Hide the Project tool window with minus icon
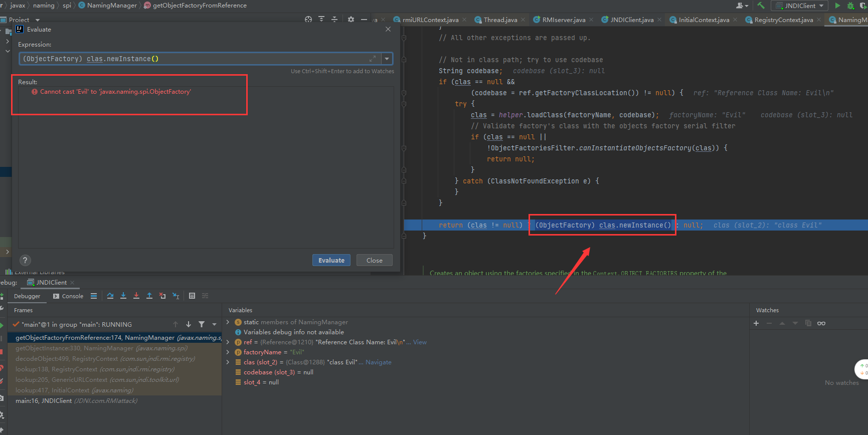Viewport: 868px width, 435px height. [364, 20]
